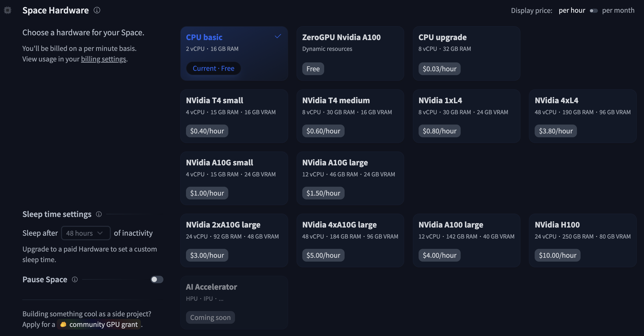The width and height of the screenshot is (644, 336).
Task: Click the Sleep time settings heading
Action: click(57, 214)
